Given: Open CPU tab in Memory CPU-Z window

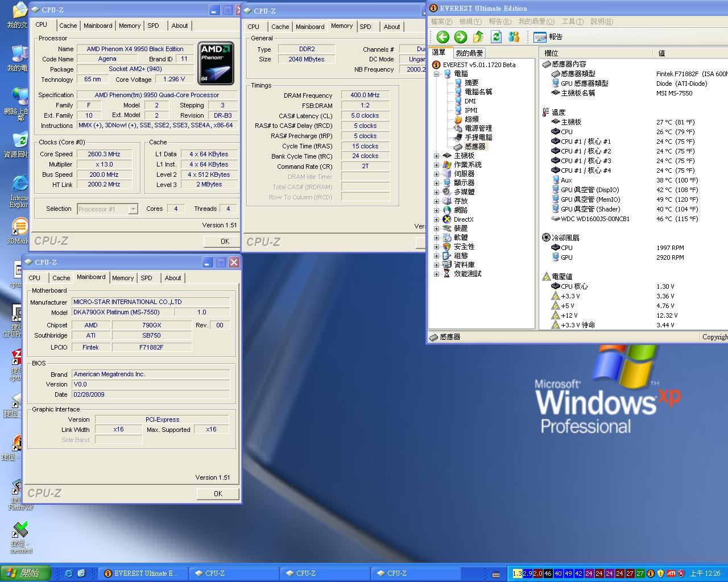Looking at the screenshot, I should coord(254,27).
